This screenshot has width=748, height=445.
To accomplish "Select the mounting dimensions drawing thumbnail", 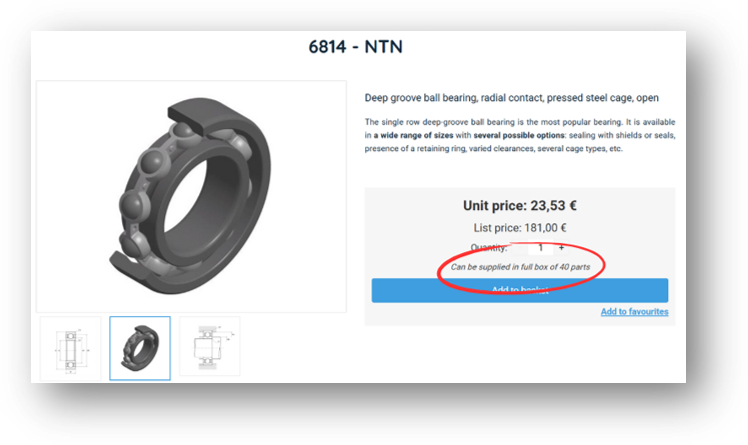I will click(210, 347).
